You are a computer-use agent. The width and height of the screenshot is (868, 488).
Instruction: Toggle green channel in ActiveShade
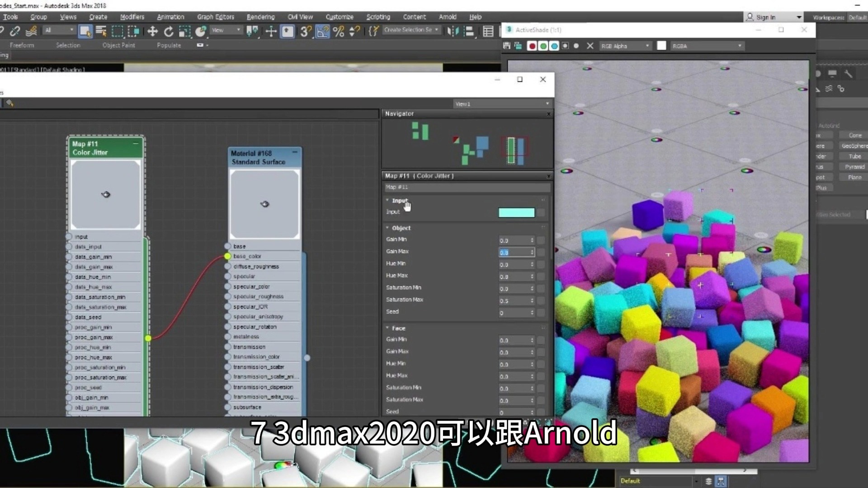543,46
